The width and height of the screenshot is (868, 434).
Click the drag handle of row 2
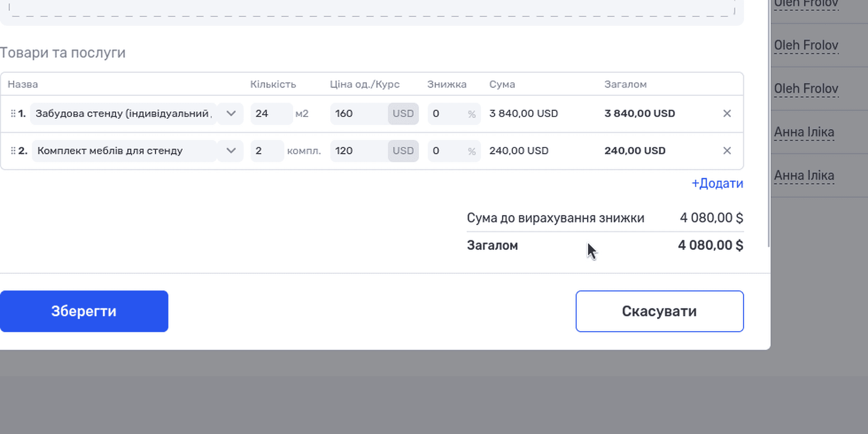pyautogui.click(x=13, y=151)
